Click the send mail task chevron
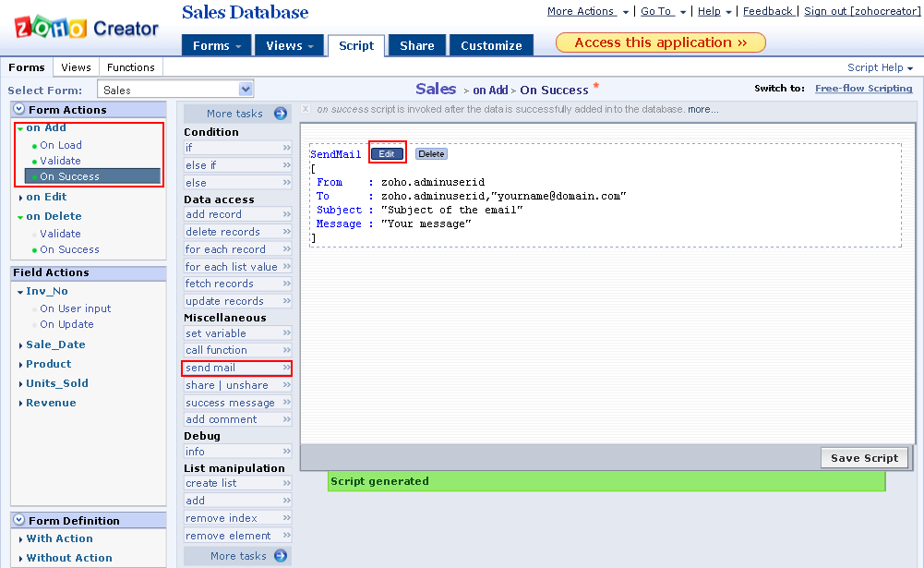 pos(286,368)
